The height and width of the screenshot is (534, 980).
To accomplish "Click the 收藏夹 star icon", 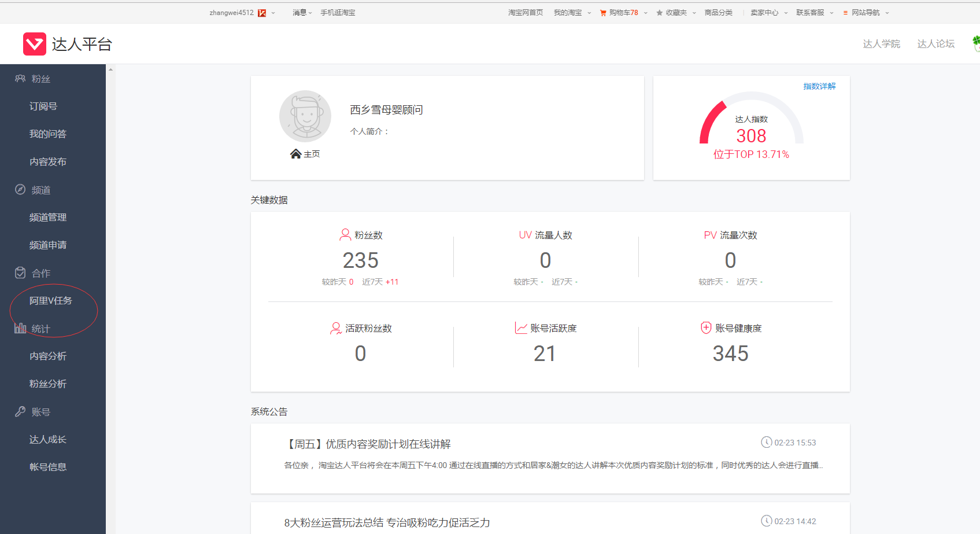I will [x=660, y=13].
